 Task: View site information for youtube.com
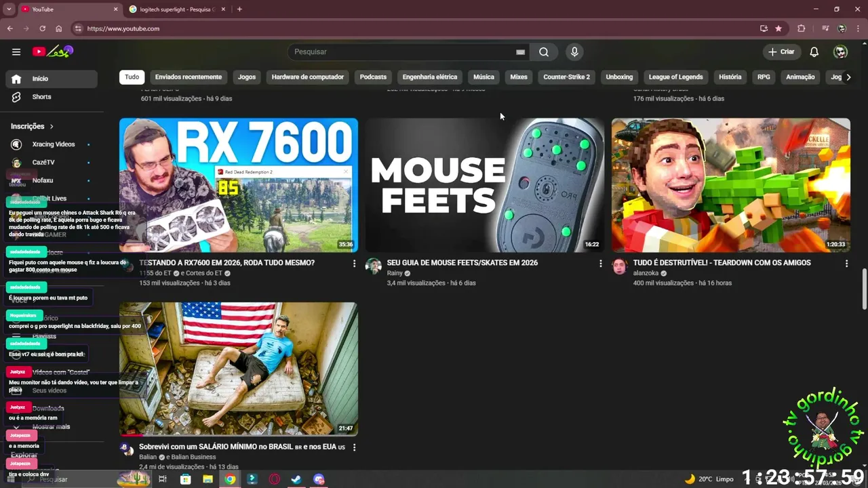(78, 28)
